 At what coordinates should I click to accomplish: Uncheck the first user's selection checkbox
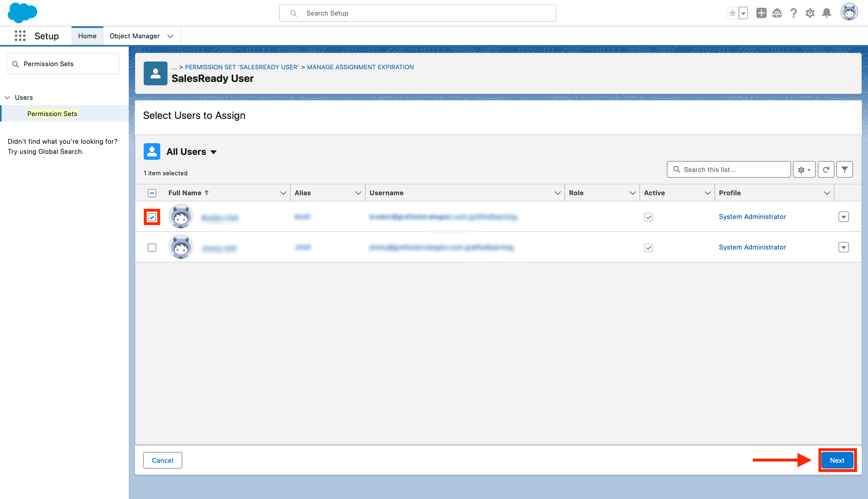152,217
